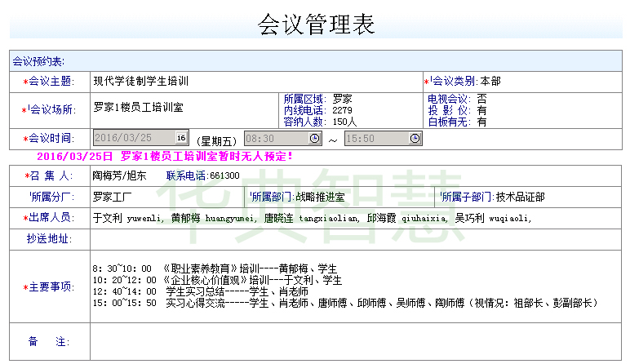The image size is (630, 364).
Task: Click the 会议类别 label
Action: click(x=454, y=81)
